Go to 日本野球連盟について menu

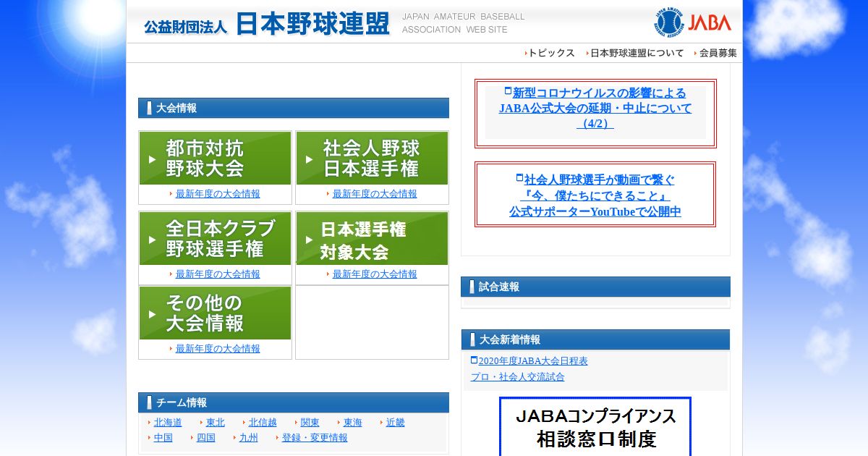click(637, 53)
